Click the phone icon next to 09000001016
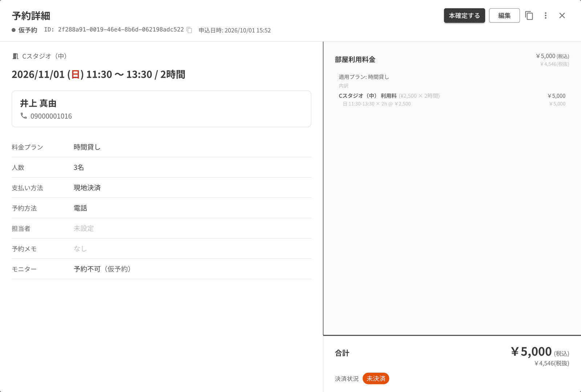The image size is (581, 392). (24, 116)
